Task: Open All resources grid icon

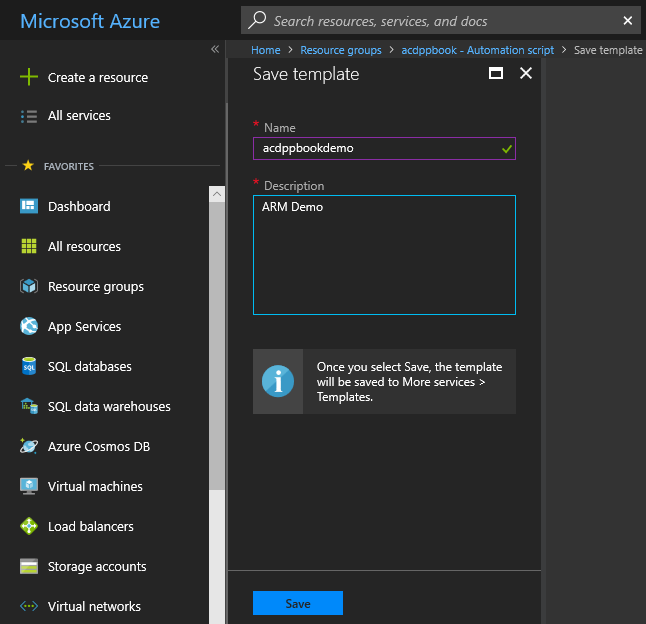Action: [29, 246]
